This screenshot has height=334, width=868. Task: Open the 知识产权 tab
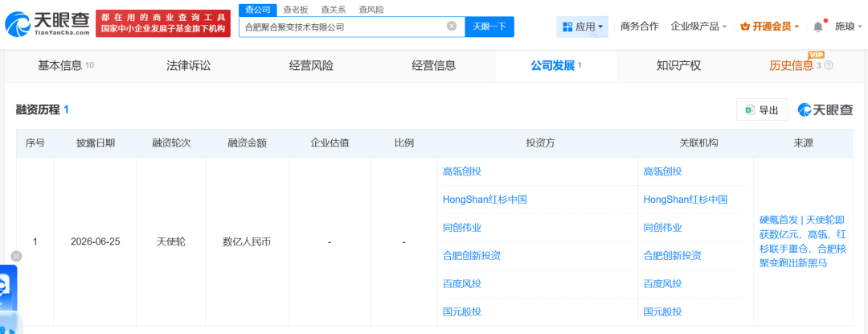[678, 65]
